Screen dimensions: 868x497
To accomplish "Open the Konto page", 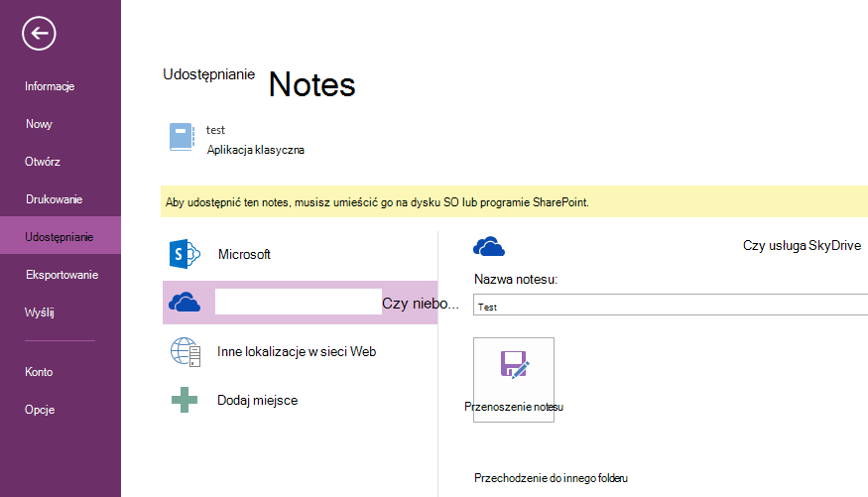I will tap(39, 372).
